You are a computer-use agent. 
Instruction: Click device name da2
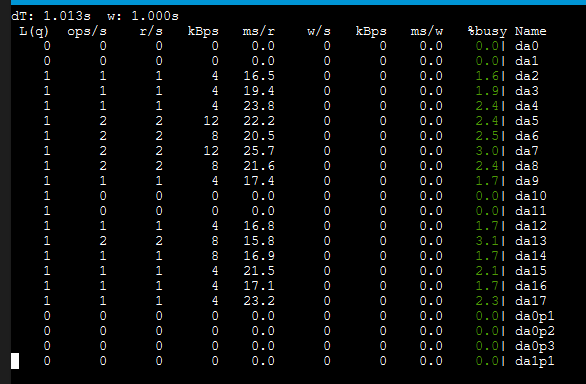(x=527, y=76)
